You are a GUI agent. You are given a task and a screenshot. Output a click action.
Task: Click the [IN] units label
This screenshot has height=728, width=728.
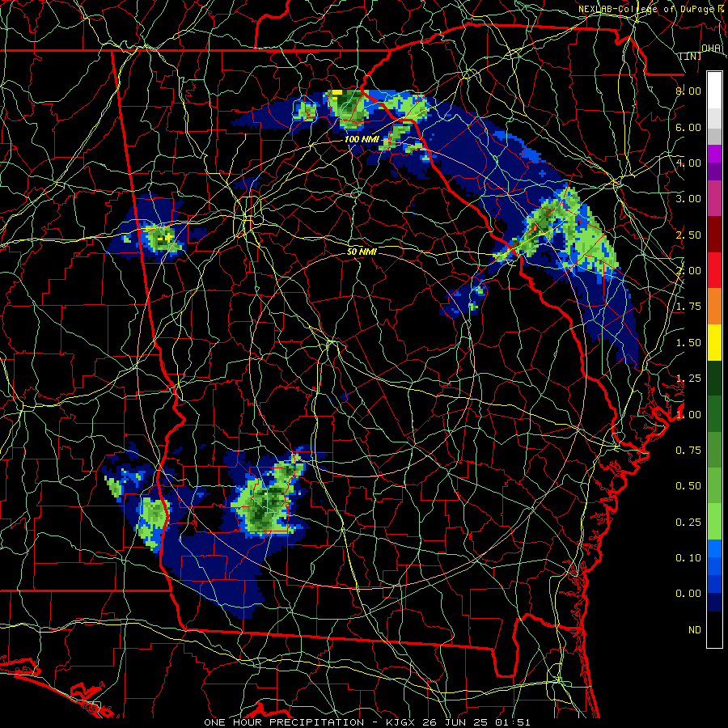[x=691, y=56]
